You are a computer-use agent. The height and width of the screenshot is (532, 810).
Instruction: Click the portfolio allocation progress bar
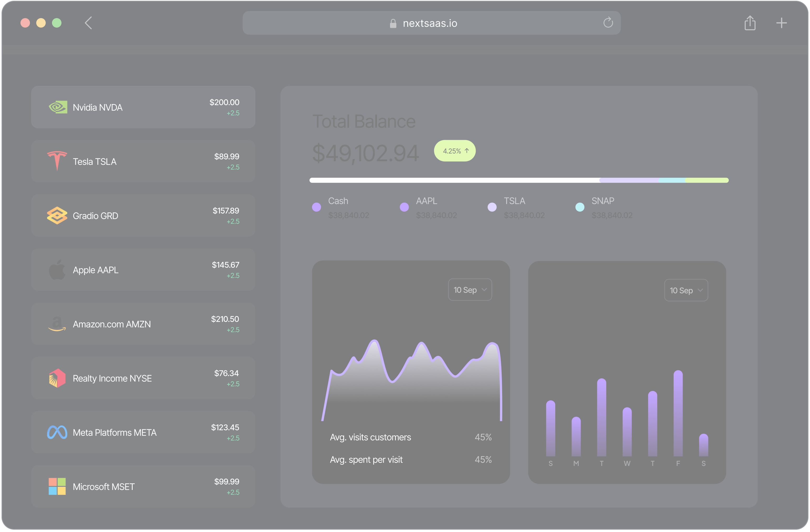pos(519,180)
